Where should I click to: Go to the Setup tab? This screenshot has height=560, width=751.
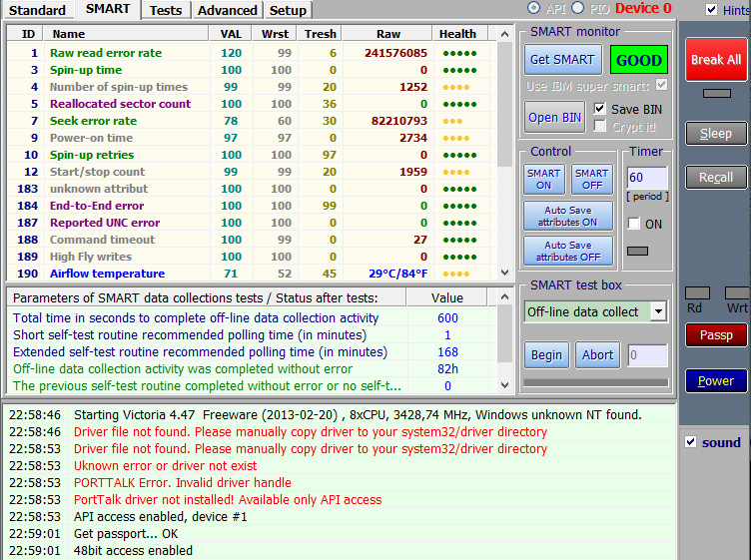pyautogui.click(x=288, y=10)
